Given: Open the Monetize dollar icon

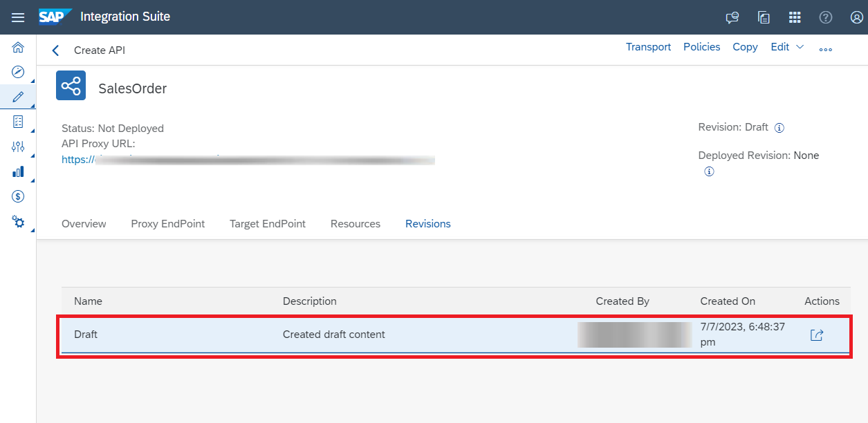Looking at the screenshot, I should pos(18,196).
